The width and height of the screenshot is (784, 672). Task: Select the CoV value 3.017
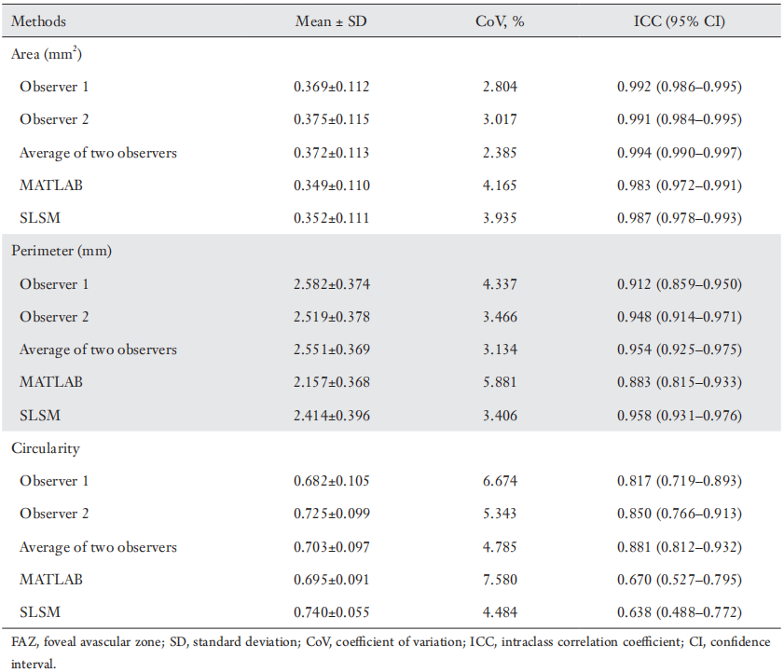[x=500, y=119]
